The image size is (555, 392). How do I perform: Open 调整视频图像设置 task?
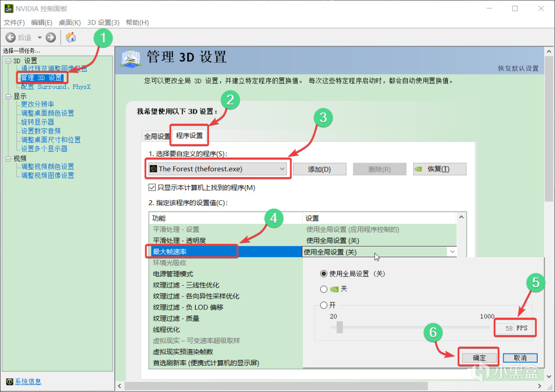[x=47, y=175]
